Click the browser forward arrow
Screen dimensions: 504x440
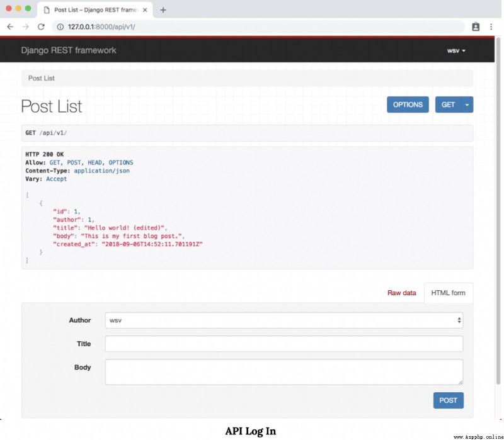26,26
